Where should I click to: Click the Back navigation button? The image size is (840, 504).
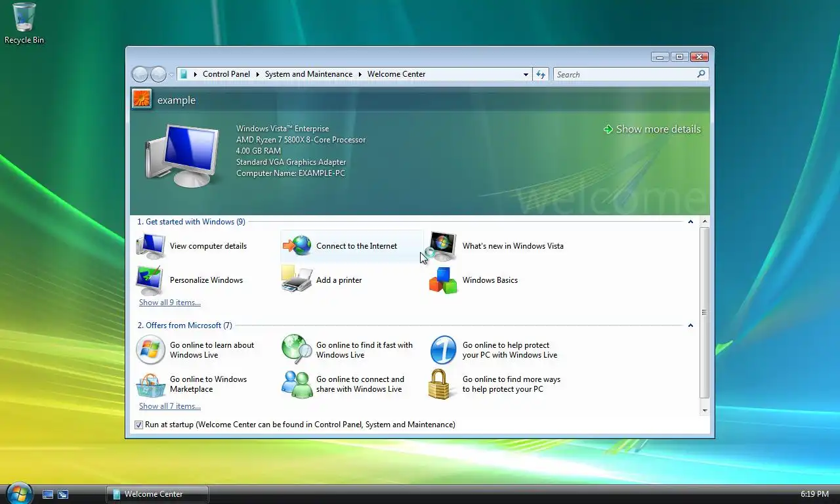pos(140,74)
